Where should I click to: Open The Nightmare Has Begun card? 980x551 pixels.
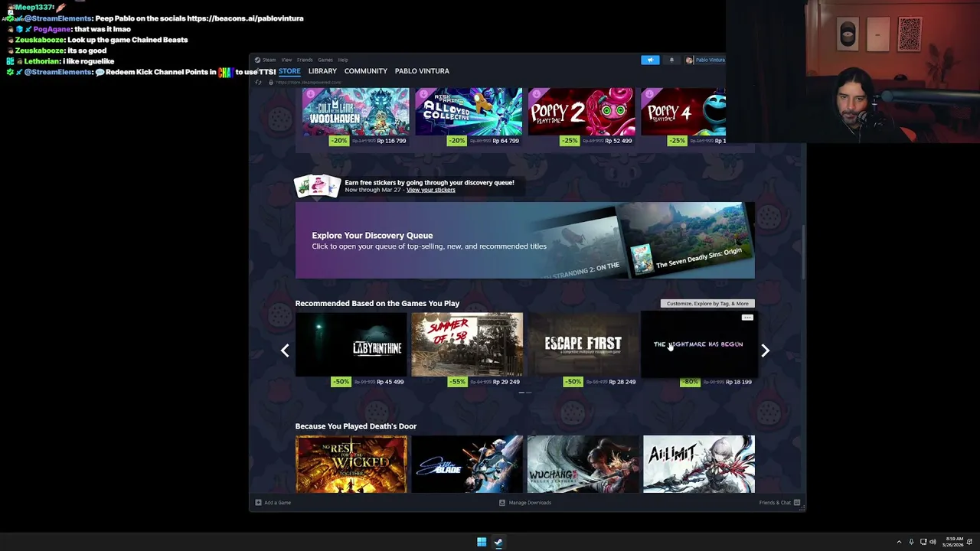(698, 344)
